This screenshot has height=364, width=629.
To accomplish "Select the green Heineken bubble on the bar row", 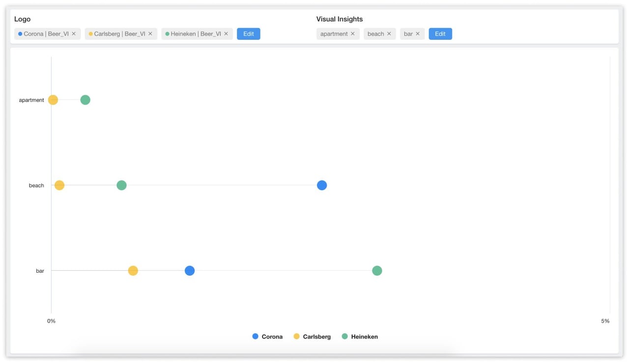I will point(377,270).
